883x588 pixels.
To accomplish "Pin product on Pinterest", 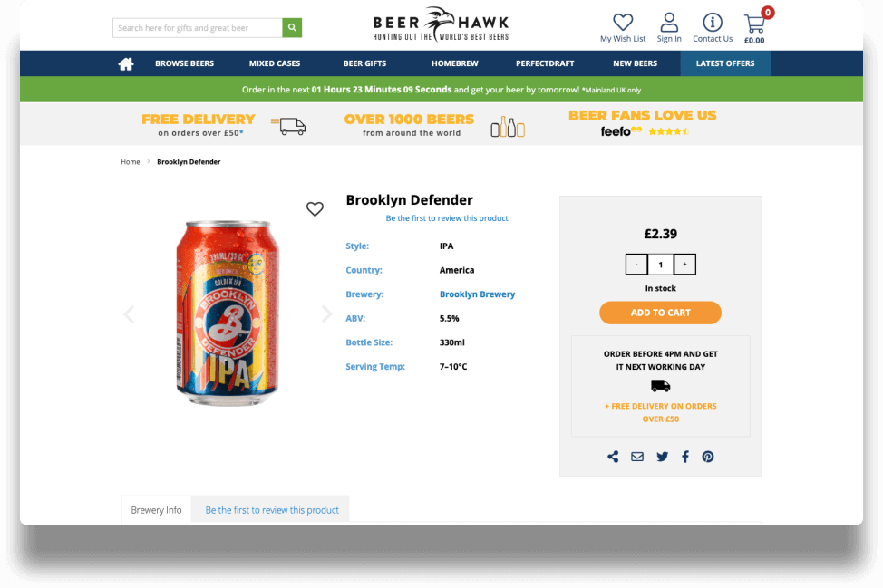I will (708, 457).
